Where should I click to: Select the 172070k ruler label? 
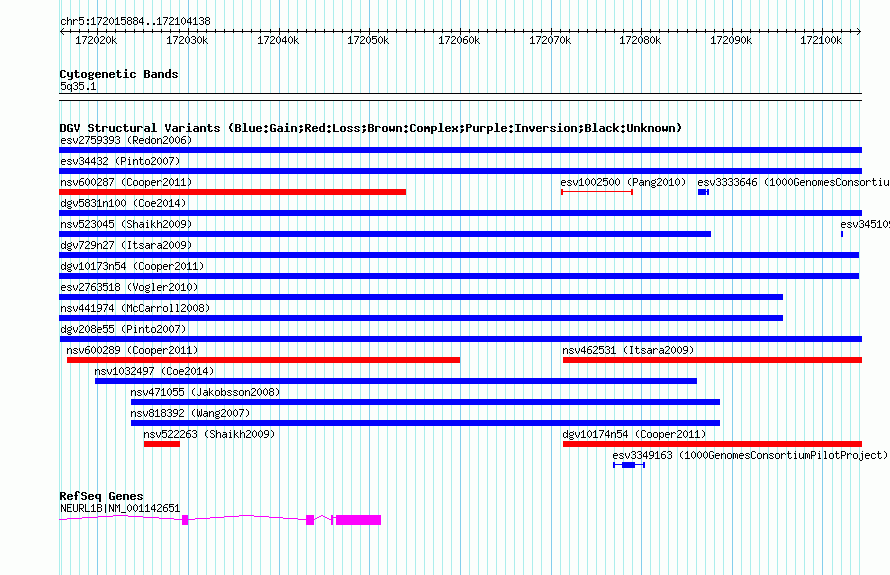click(550, 41)
